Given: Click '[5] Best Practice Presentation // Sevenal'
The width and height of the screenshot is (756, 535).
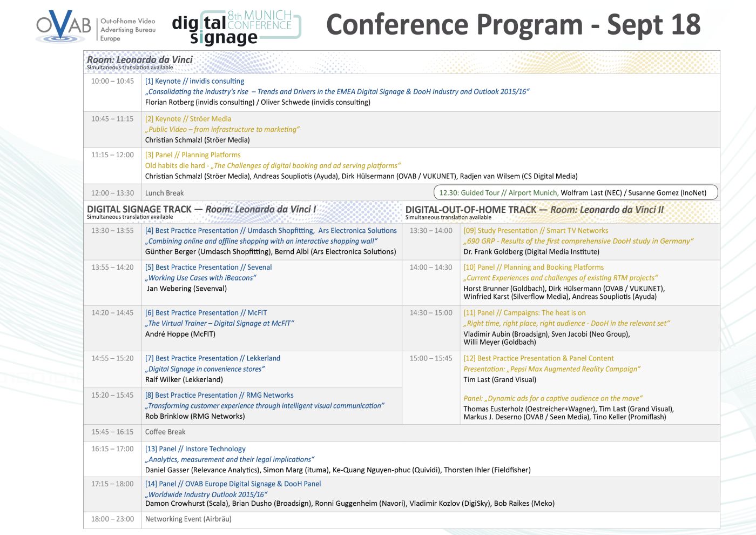Looking at the screenshot, I should (208, 267).
